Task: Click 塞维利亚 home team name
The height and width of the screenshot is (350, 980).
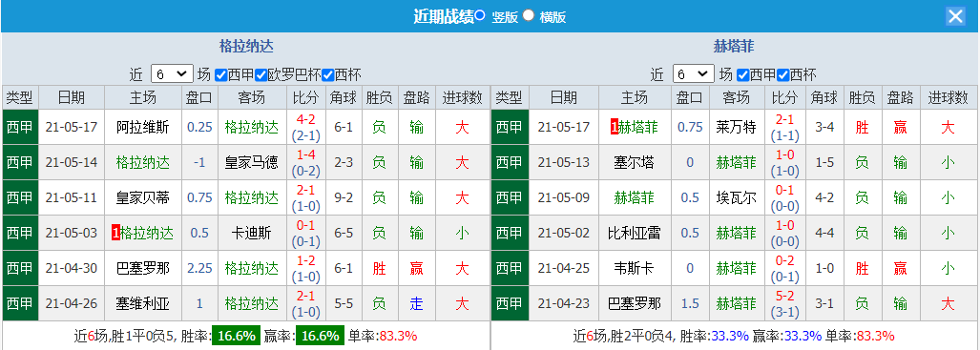Action: point(142,304)
